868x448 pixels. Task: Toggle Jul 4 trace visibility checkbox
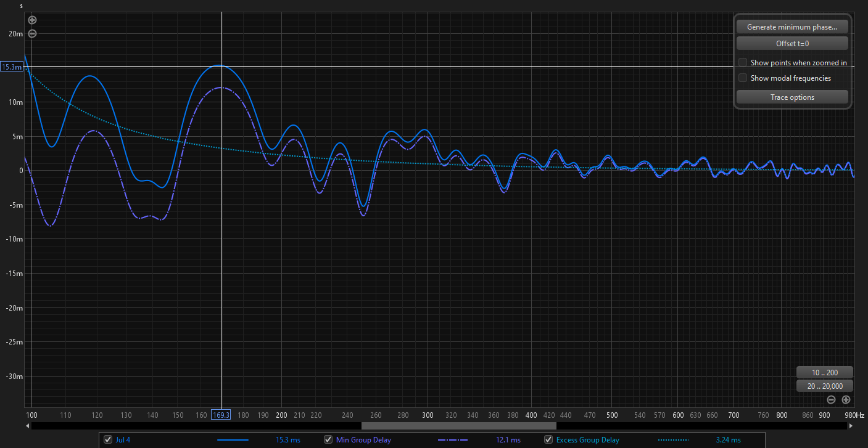click(109, 440)
